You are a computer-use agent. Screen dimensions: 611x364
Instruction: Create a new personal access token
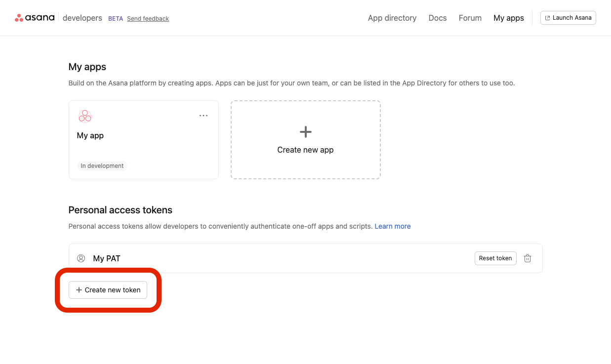(108, 290)
